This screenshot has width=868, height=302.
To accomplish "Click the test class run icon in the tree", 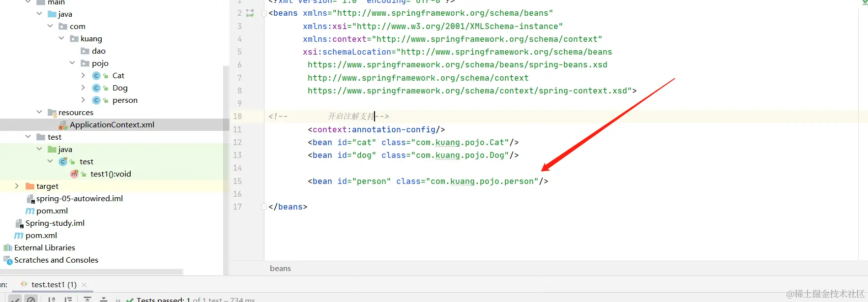I will pyautogui.click(x=63, y=162).
